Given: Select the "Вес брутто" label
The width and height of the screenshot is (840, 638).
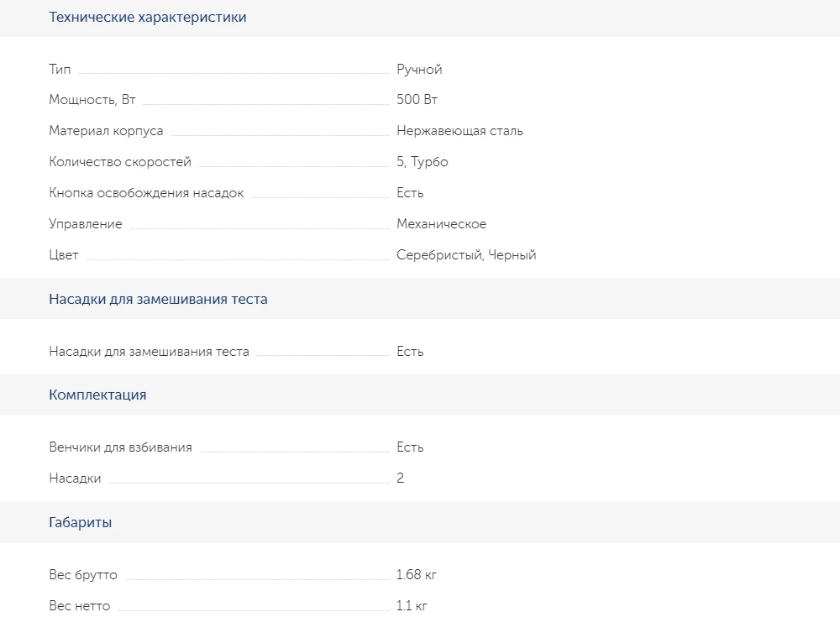Looking at the screenshot, I should (83, 575).
